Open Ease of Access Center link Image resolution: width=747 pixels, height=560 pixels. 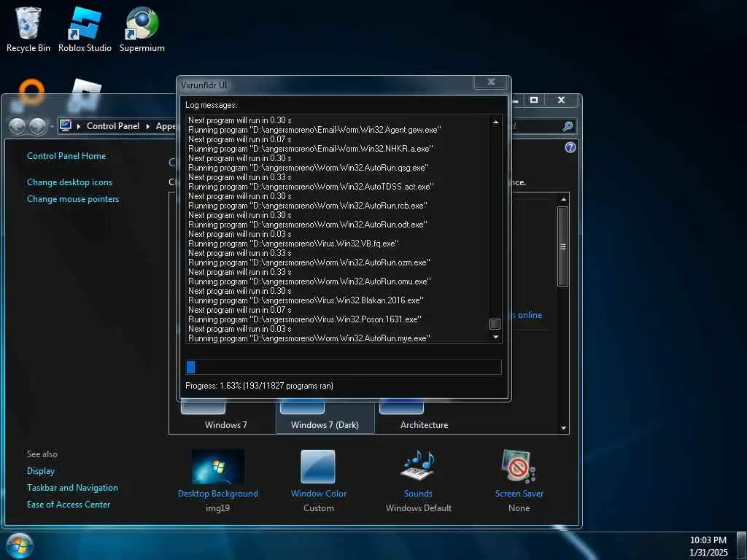coord(68,505)
